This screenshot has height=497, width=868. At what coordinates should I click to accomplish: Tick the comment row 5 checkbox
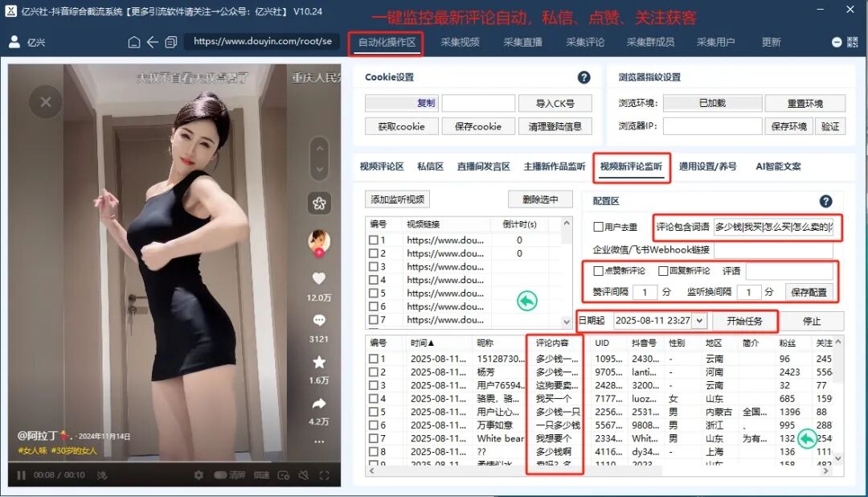[374, 412]
